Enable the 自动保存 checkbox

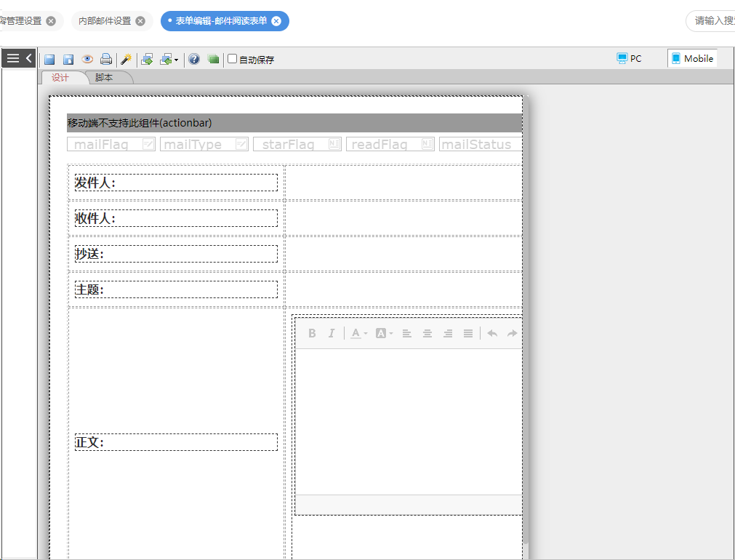[232, 59]
